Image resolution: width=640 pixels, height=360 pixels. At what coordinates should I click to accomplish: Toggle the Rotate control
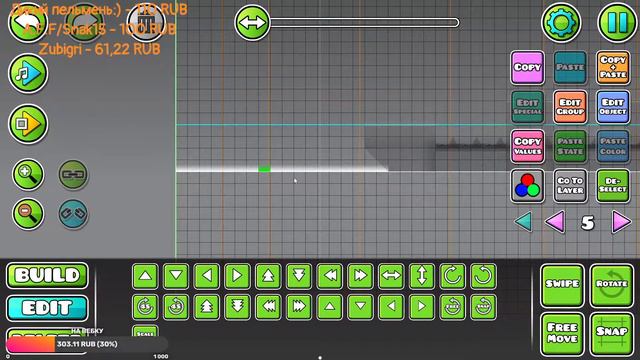tap(611, 285)
